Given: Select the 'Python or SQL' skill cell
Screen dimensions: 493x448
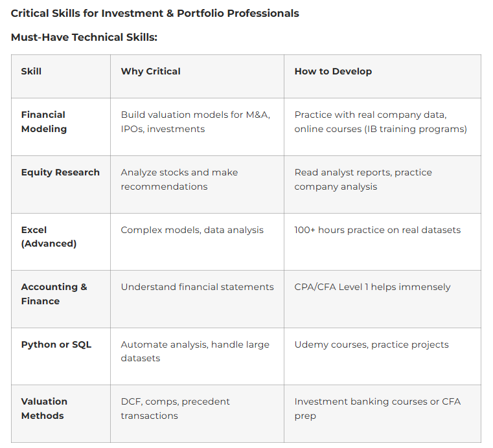Looking at the screenshot, I should pyautogui.click(x=56, y=344).
